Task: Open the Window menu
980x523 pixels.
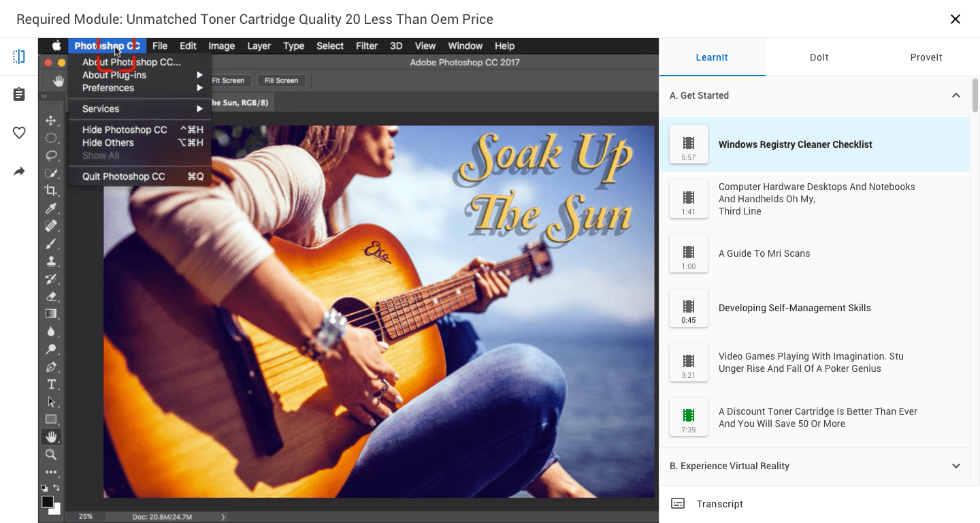Action: [x=465, y=46]
